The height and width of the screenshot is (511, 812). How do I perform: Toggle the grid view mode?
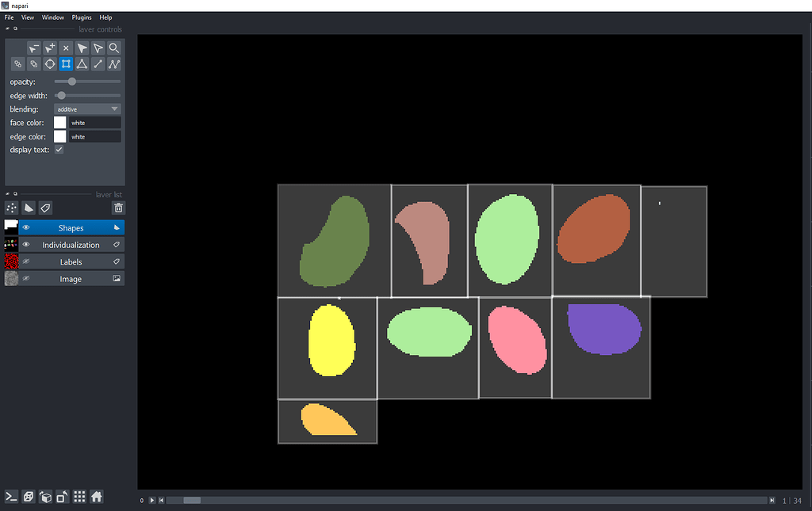click(x=79, y=497)
